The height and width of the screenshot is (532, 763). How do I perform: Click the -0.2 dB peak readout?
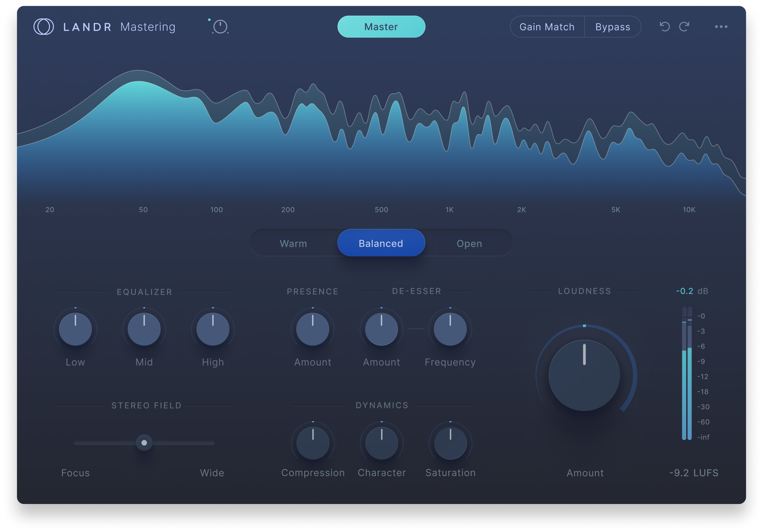[692, 291]
